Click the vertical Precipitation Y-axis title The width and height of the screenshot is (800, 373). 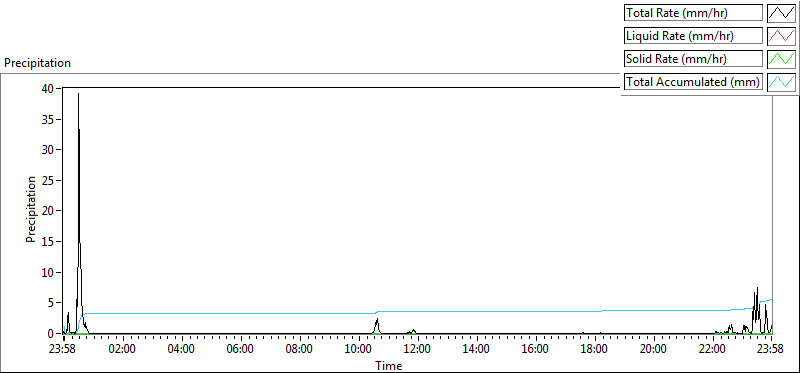(x=31, y=209)
